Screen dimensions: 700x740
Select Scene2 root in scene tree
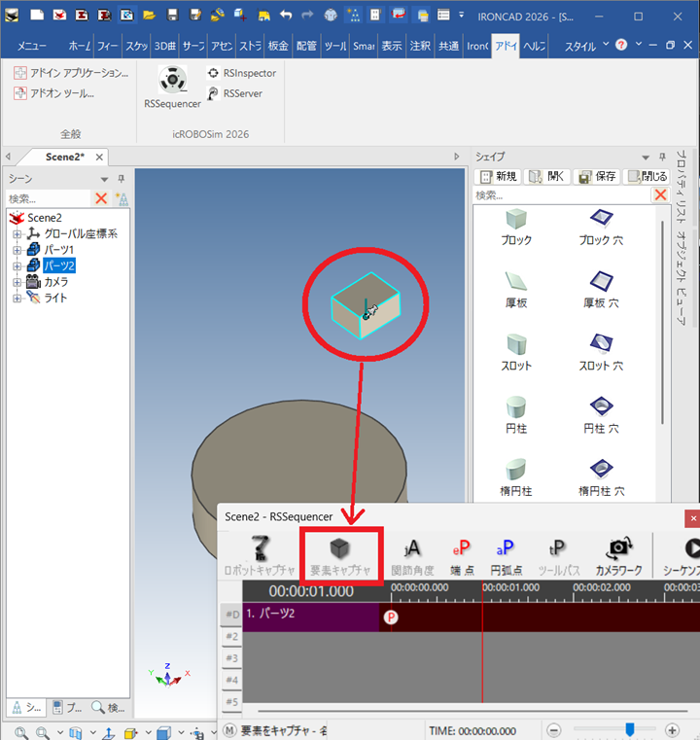(45, 218)
